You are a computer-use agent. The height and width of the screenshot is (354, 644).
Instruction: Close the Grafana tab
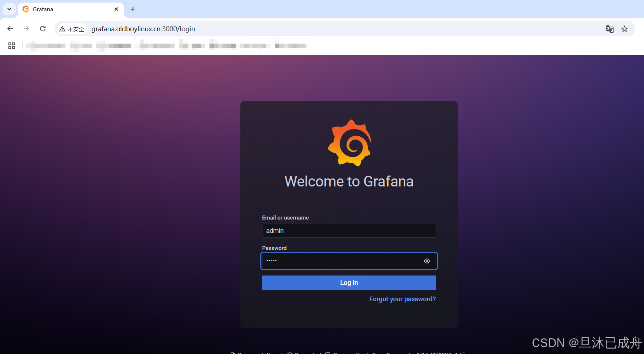tap(116, 9)
